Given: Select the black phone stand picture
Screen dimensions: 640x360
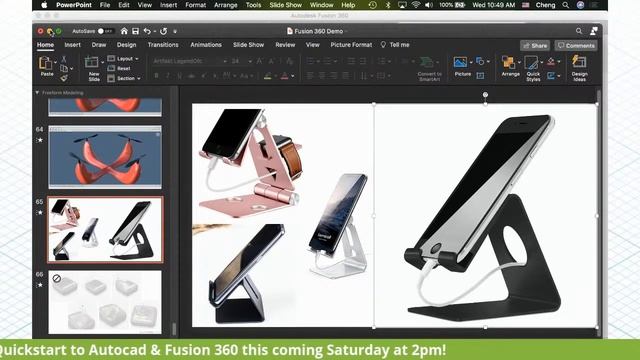Looking at the screenshot, I should pos(485,216).
